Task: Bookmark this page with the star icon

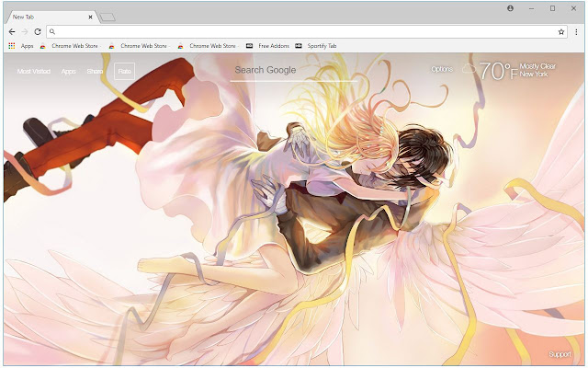Action: pyautogui.click(x=561, y=32)
